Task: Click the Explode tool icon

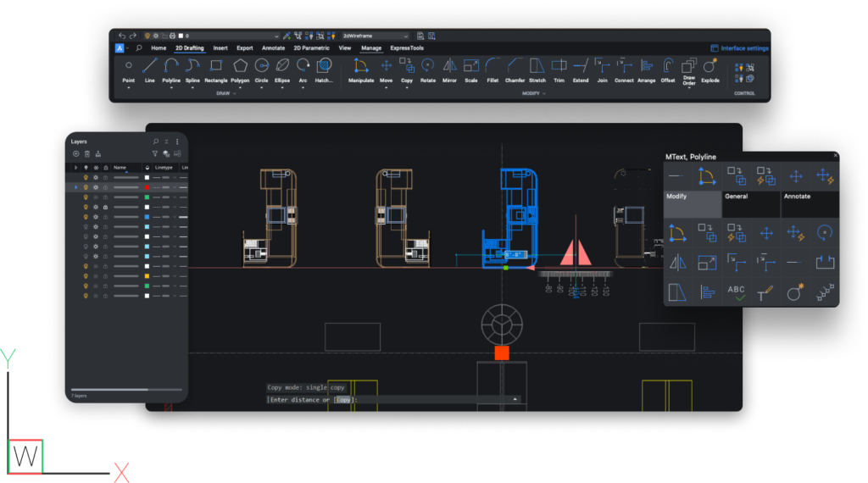Action: (x=709, y=66)
